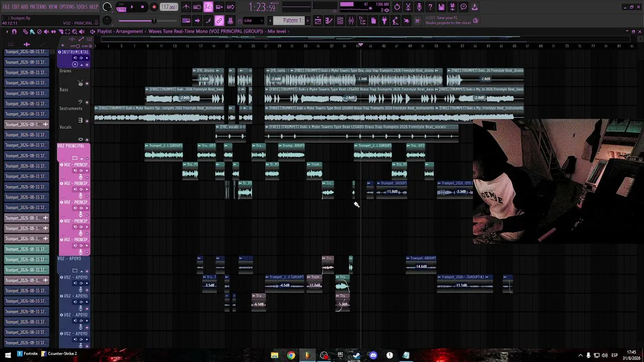The image size is (644, 362).
Task: Click the Save project floppy icon
Action: pos(441,7)
